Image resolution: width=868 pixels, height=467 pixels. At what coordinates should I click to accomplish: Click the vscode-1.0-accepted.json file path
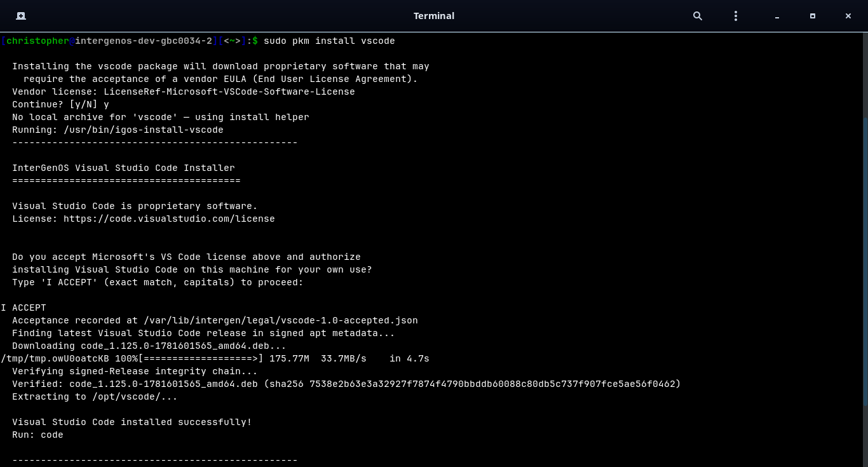tap(281, 320)
